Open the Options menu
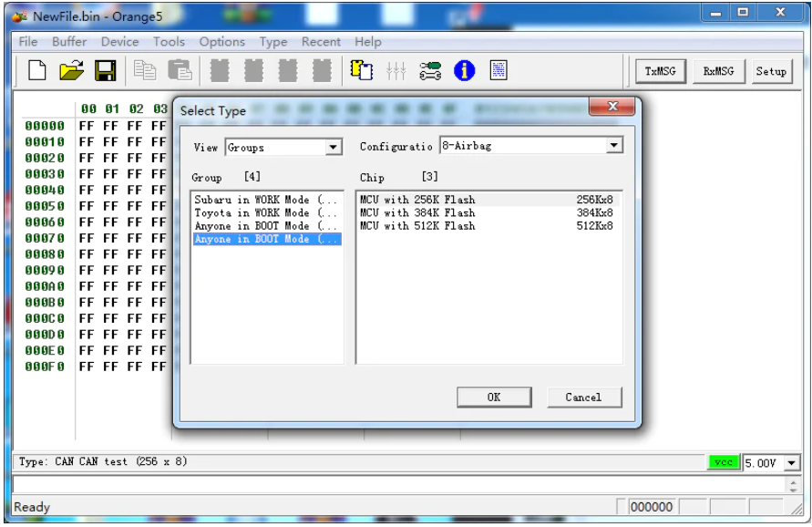This screenshot has height=527, width=812. pos(221,41)
